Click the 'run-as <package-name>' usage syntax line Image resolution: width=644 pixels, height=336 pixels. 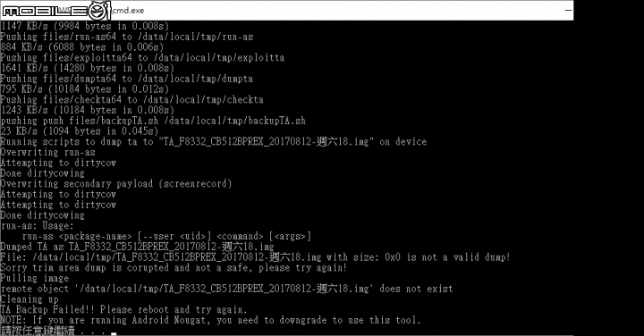coord(166,236)
